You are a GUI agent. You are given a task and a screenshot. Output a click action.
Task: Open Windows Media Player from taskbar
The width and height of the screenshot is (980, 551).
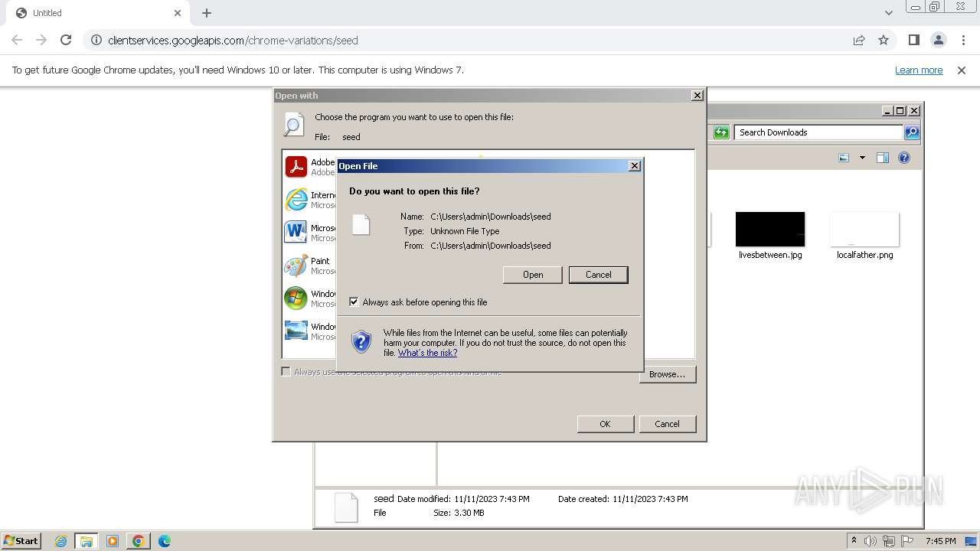tap(113, 541)
